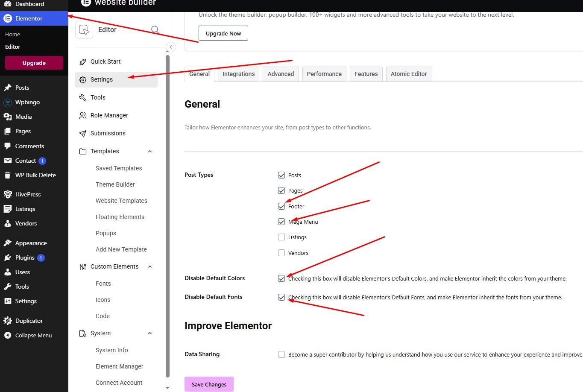Click the Pages icon in admin menu
This screenshot has height=392, width=583.
8,131
